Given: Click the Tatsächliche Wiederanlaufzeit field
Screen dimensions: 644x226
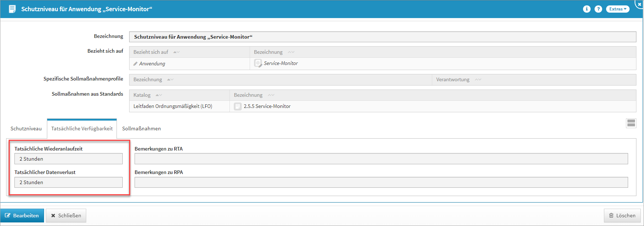Looking at the screenshot, I should (69, 159).
